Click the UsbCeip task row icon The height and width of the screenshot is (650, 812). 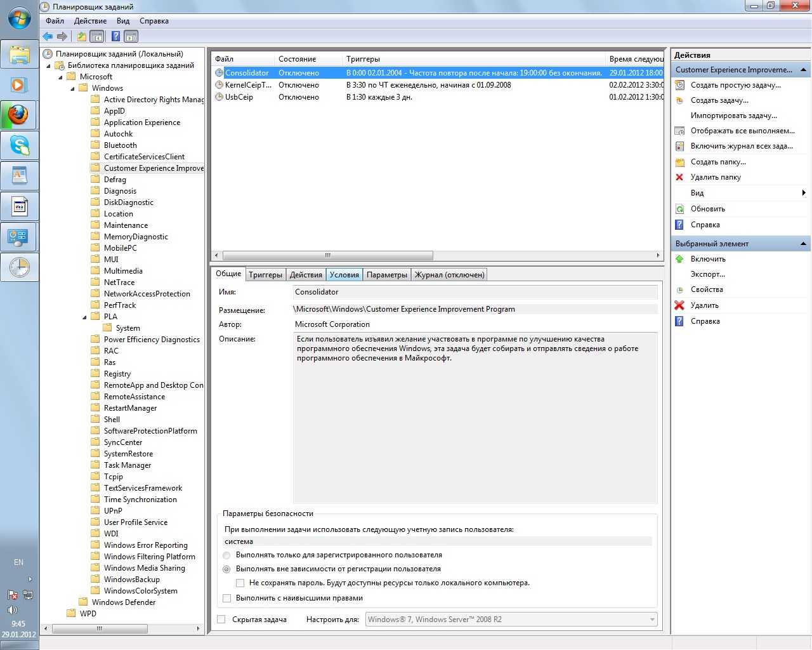coord(219,97)
